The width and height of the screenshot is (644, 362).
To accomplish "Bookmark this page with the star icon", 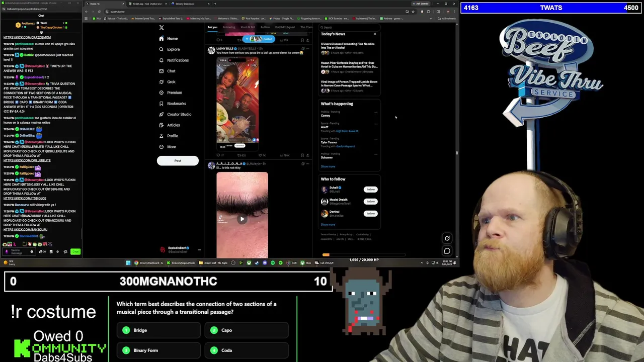I will [413, 12].
